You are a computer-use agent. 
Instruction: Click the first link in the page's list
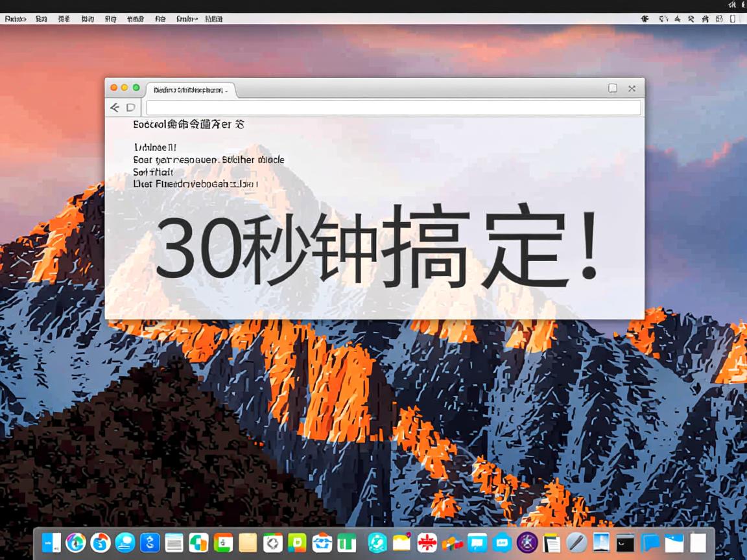point(154,147)
